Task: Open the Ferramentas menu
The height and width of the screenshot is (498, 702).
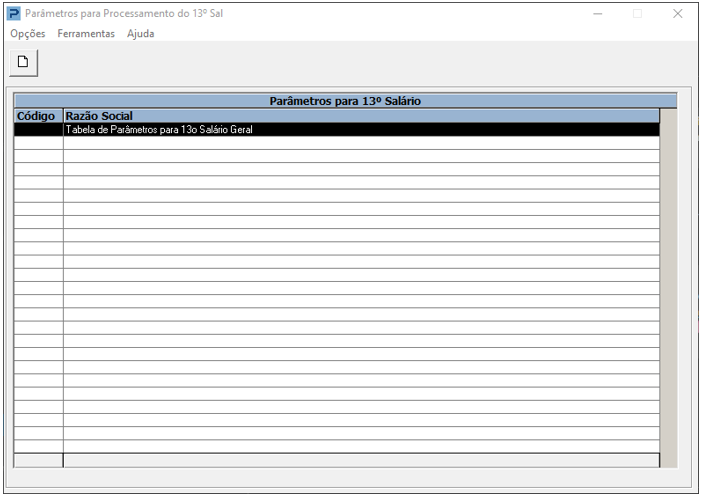Action: point(86,34)
